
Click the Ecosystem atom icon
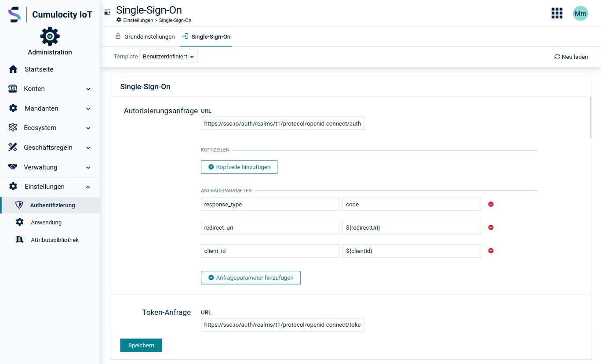click(x=13, y=128)
